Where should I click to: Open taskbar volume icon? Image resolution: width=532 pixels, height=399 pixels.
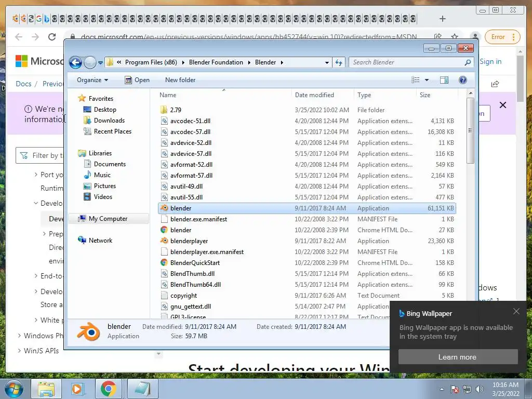point(480,389)
